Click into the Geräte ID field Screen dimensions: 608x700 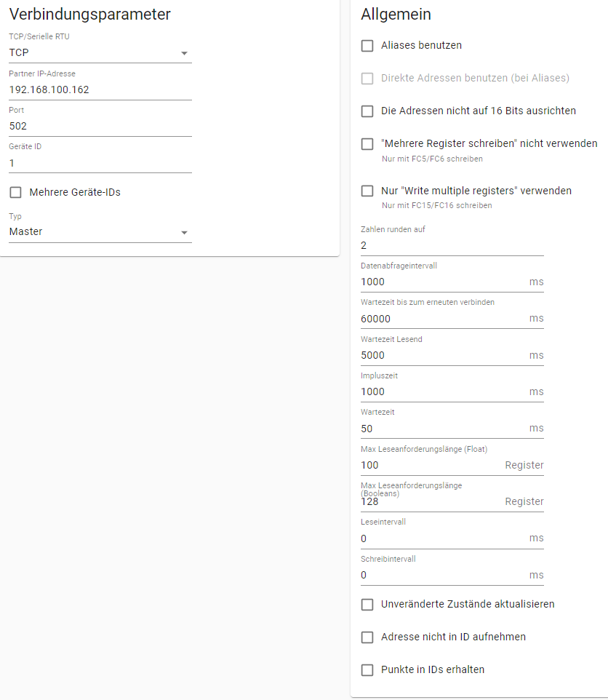pyautogui.click(x=100, y=163)
